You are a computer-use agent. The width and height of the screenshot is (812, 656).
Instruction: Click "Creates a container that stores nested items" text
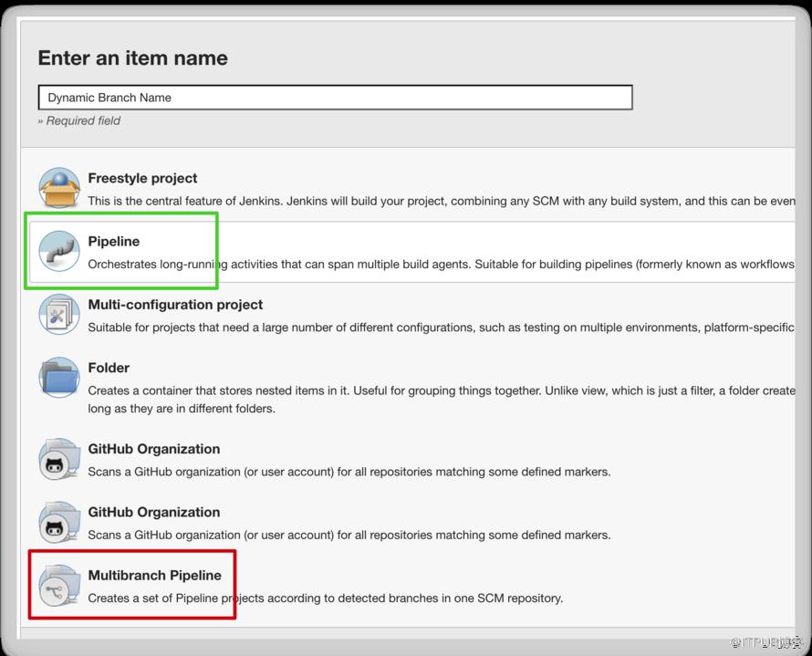pos(442,400)
